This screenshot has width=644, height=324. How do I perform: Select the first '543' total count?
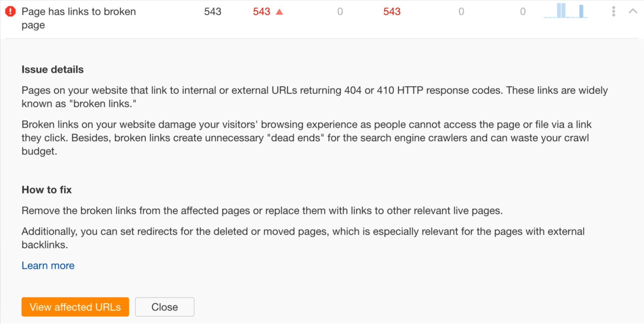(212, 11)
